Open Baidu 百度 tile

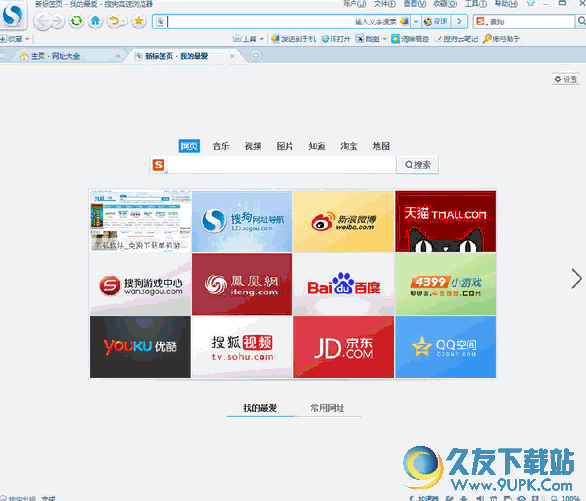pyautogui.click(x=343, y=284)
